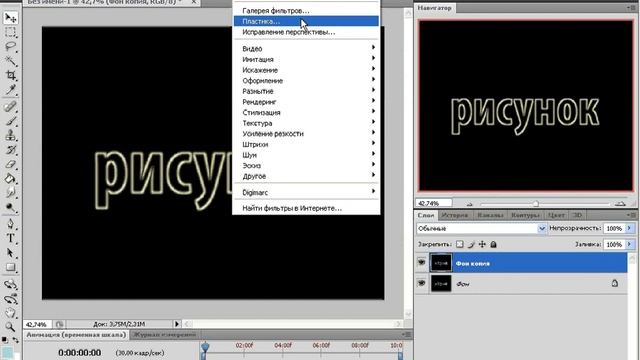640x360 pixels.
Task: Select the Magic Wand tool
Action: click(11, 61)
